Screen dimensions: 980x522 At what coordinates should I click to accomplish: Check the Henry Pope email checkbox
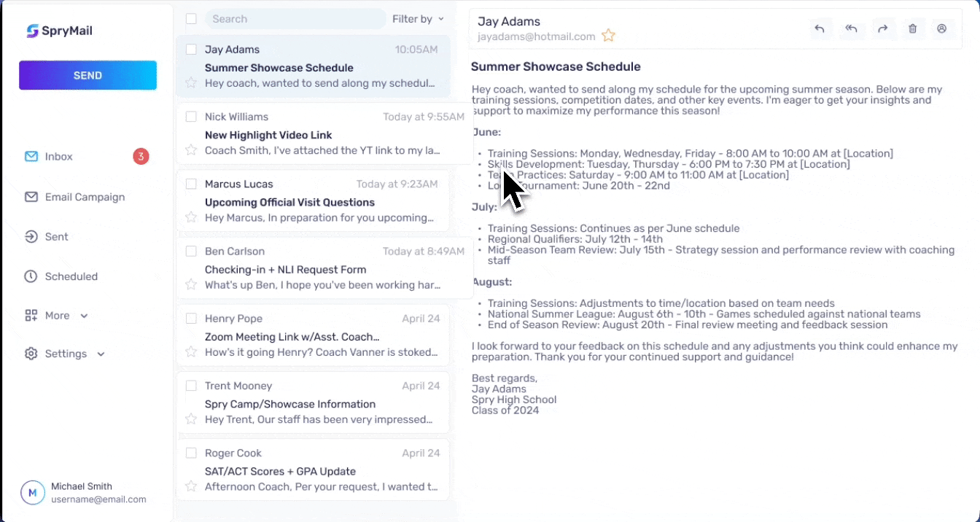tap(191, 319)
